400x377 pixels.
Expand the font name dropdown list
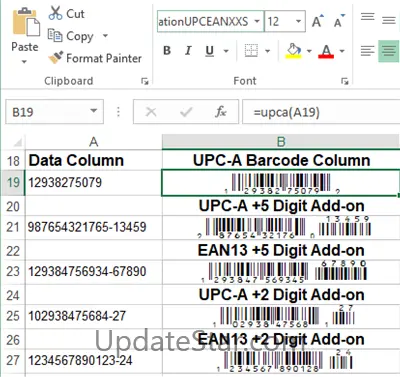(257, 22)
